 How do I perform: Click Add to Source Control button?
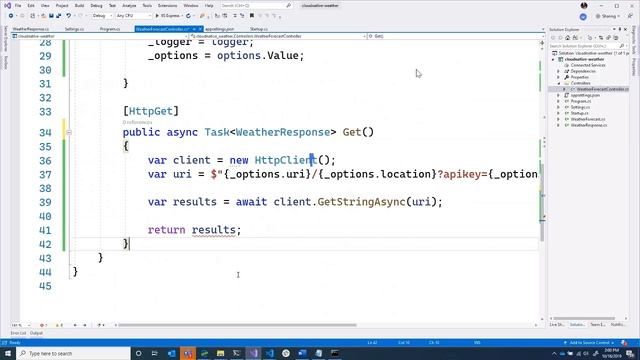(x=589, y=343)
